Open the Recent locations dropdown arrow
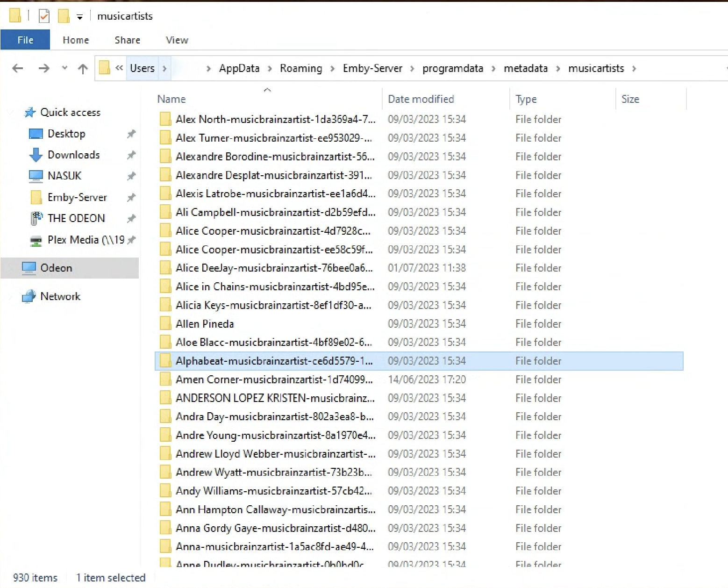This screenshot has height=588, width=728. click(64, 68)
